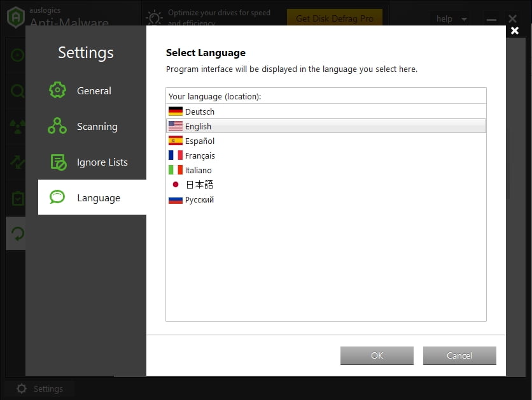532x400 pixels.
Task: Click the Ignore Lists document icon
Action: (59, 162)
